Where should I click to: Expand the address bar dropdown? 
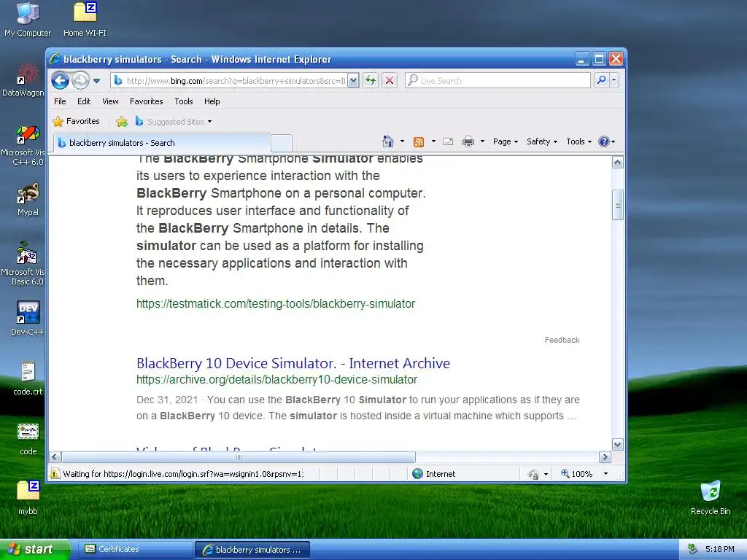[353, 81]
